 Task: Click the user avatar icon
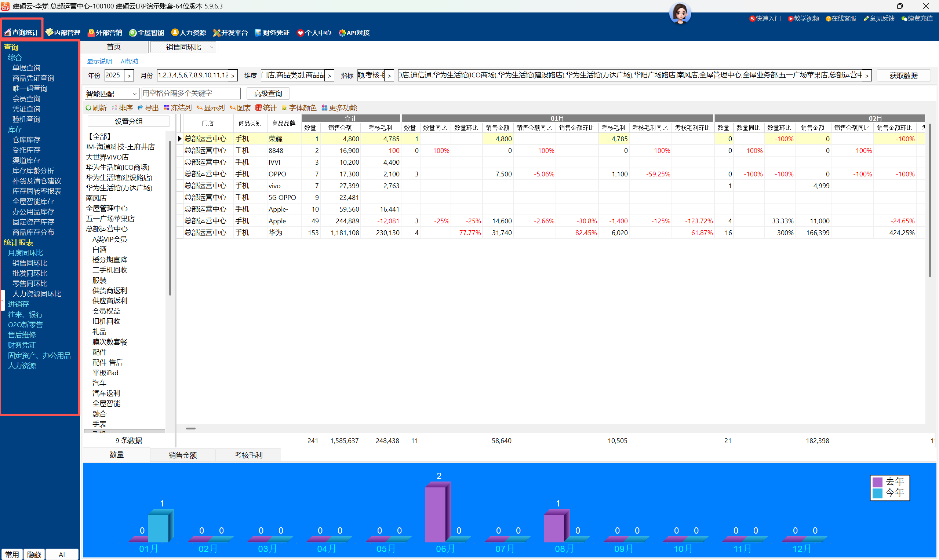point(680,13)
